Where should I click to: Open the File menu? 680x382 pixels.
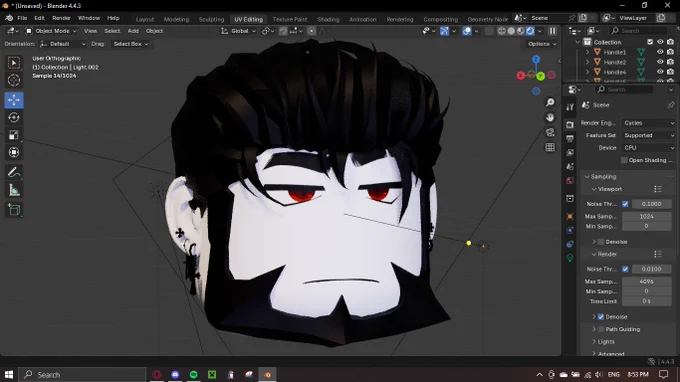point(22,18)
